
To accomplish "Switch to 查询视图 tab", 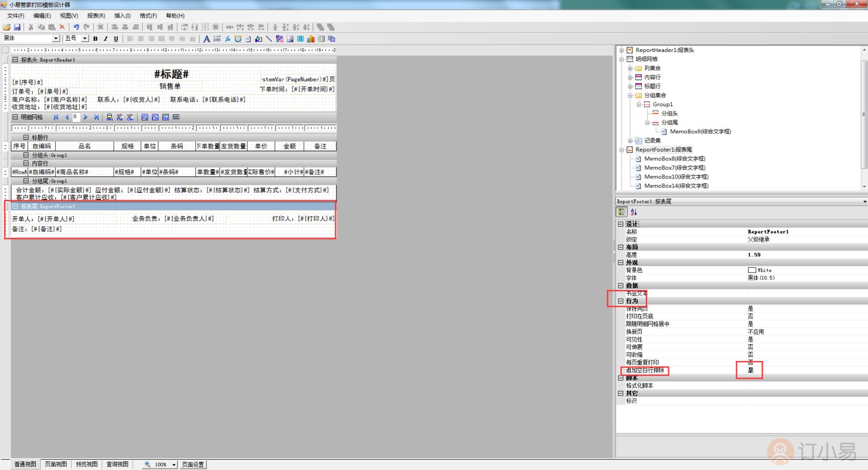I will 118,465.
